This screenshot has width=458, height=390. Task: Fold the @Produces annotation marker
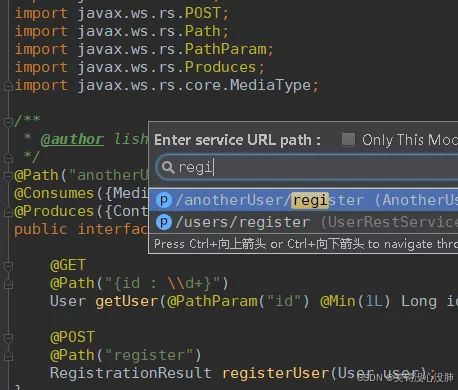click(8, 211)
